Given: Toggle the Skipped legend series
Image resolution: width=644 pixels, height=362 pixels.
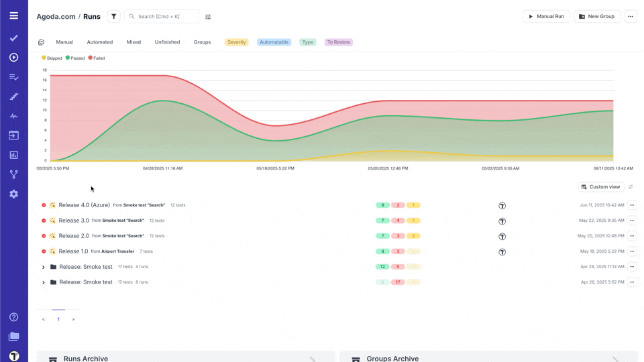Looking at the screenshot, I should click(x=52, y=58).
